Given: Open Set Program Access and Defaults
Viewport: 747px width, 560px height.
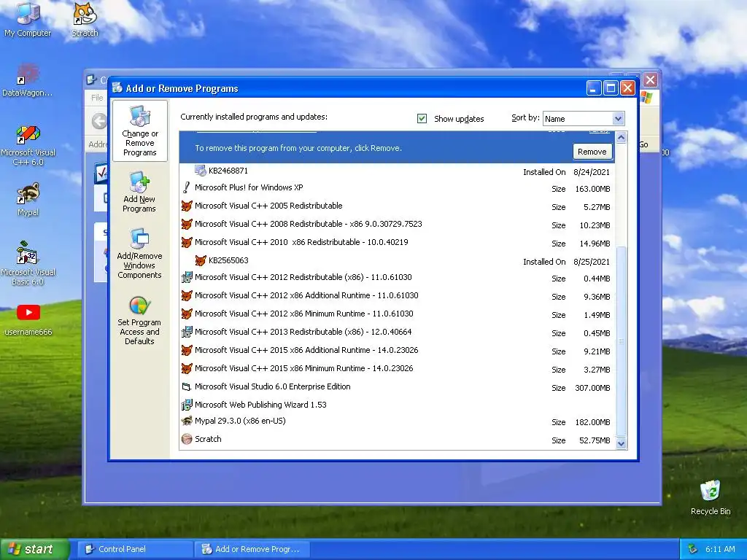Looking at the screenshot, I should [x=139, y=321].
